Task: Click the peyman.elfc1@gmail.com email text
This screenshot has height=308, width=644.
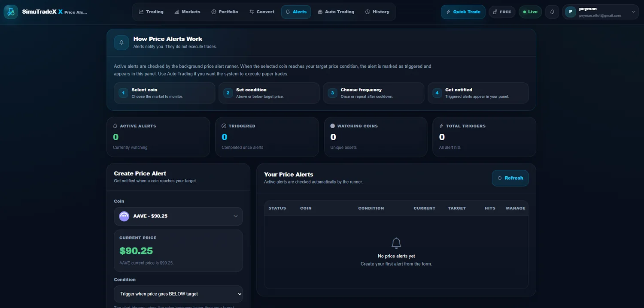Action: coord(600,15)
